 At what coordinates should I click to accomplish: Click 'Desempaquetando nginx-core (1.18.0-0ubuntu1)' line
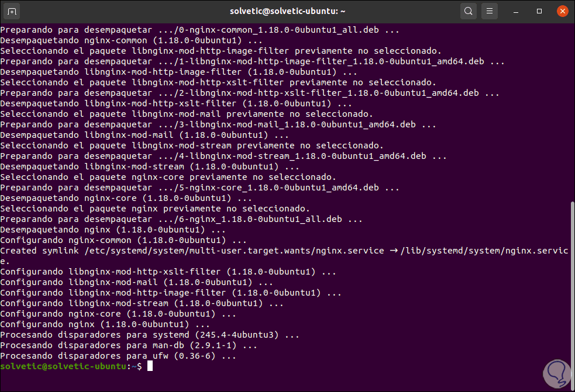[126, 198]
